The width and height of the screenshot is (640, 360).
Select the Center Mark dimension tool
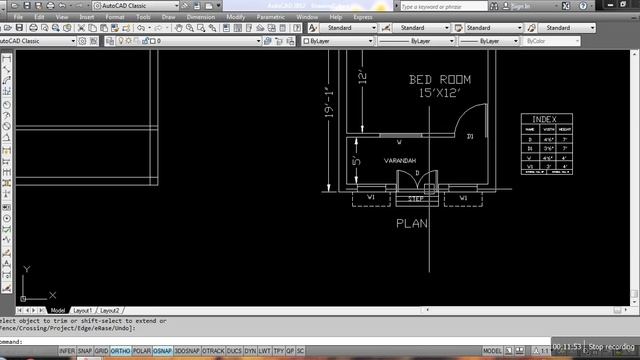tap(7, 219)
